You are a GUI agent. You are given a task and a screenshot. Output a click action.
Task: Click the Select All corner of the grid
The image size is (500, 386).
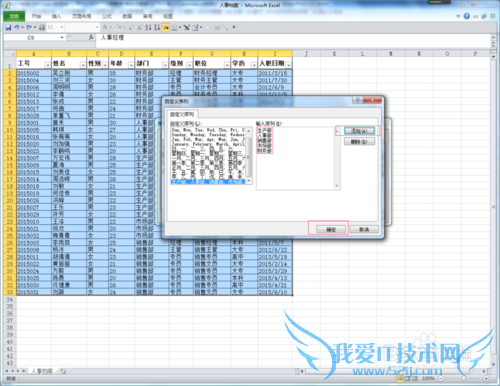pos(10,53)
